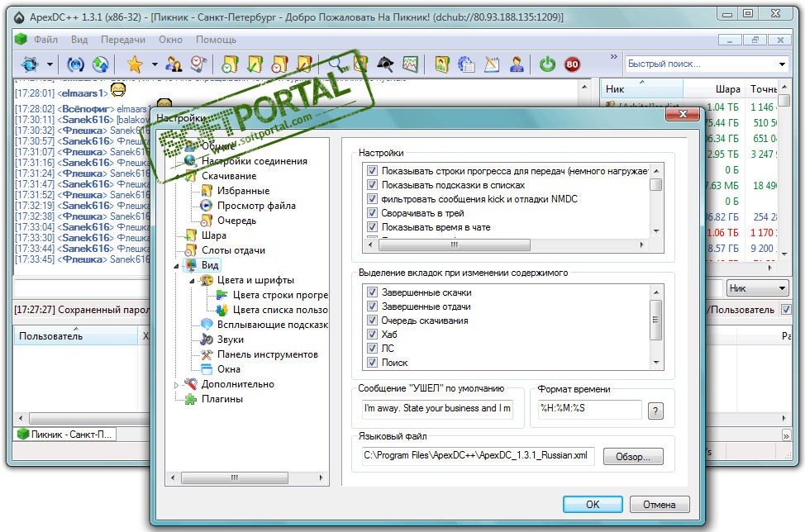Expand the Дополнительно tree node
This screenshot has width=805, height=532.
[x=176, y=385]
